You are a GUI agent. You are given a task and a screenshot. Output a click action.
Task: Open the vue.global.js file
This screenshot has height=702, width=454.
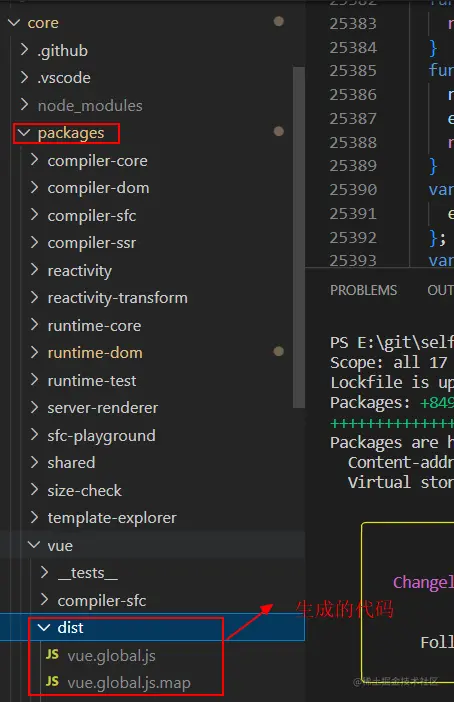pyautogui.click(x=111, y=655)
